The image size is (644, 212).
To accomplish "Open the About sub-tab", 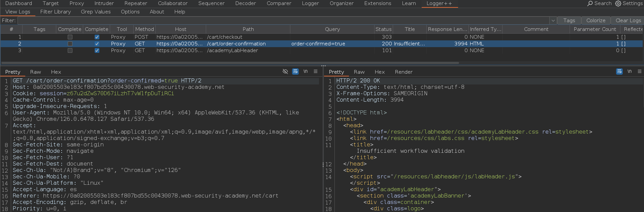I will click(x=157, y=12).
